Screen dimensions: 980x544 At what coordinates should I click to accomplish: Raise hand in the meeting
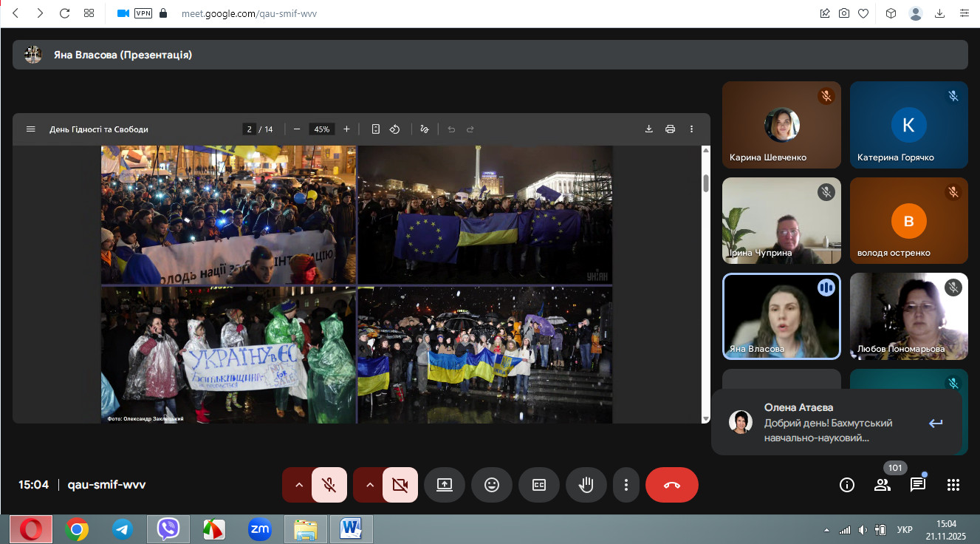tap(586, 485)
